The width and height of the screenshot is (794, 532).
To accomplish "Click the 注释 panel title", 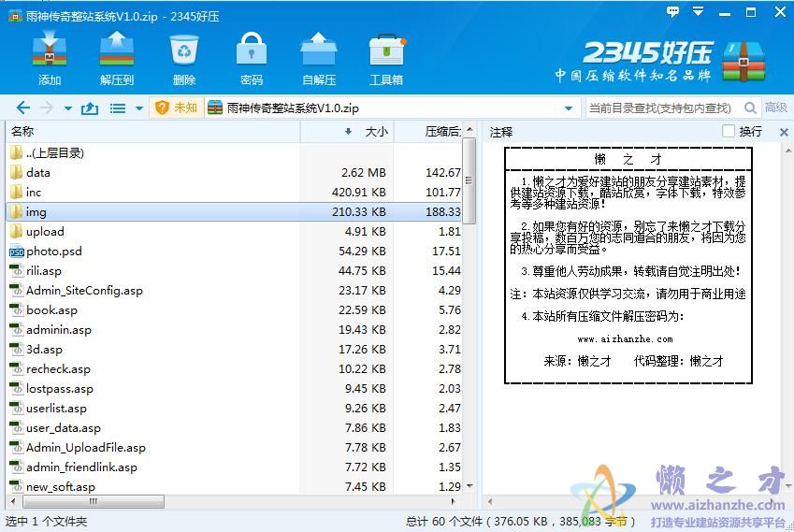I will [x=500, y=133].
